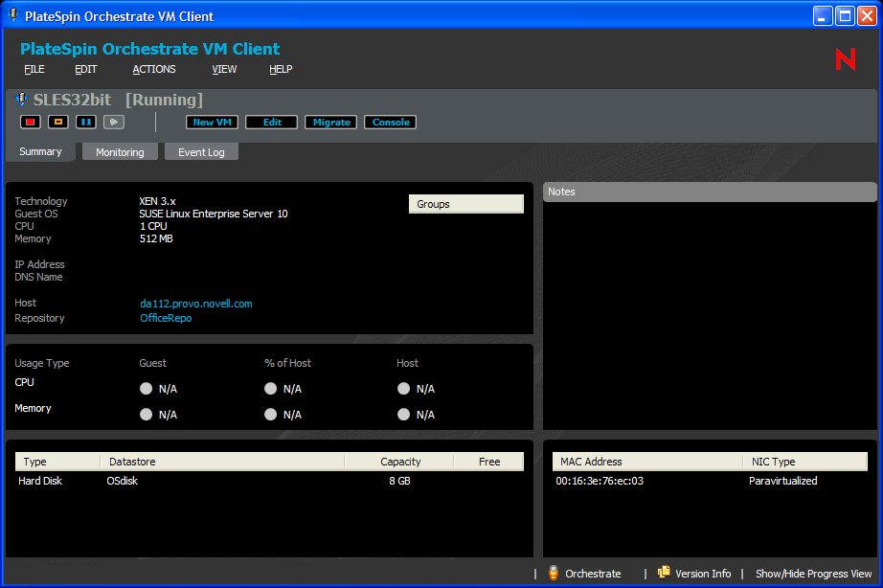883x588 pixels.
Task: Click the Version Info icon
Action: pos(664,572)
